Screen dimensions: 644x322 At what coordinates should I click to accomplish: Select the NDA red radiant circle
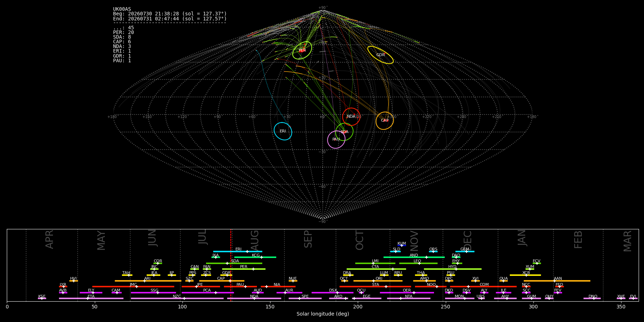tap(351, 117)
